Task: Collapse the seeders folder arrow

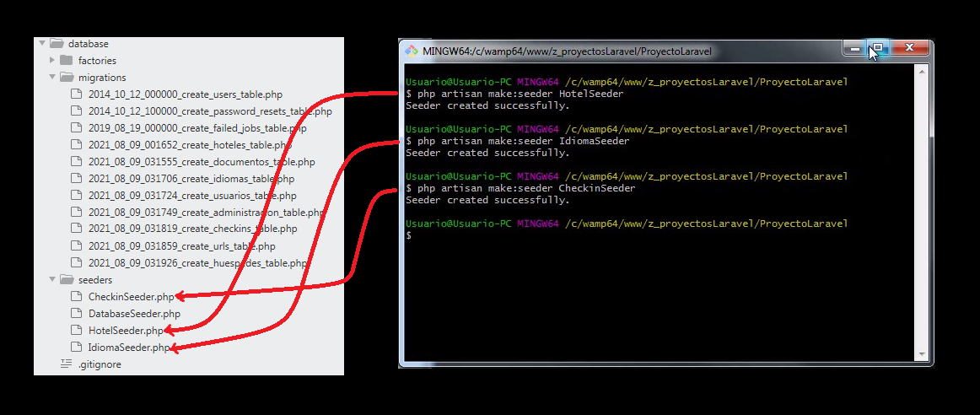Action: pyautogui.click(x=52, y=280)
